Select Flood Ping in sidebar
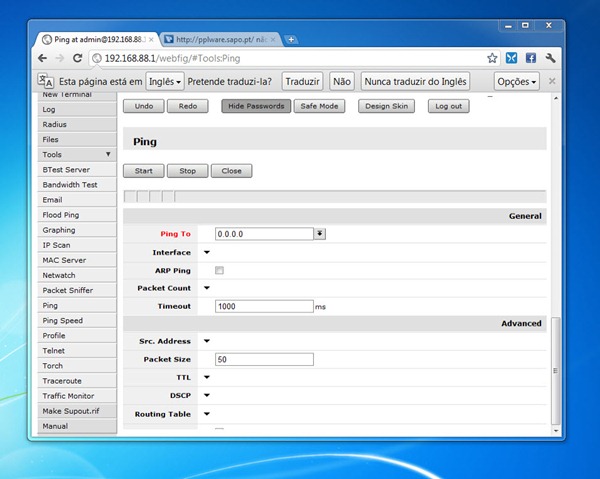The image size is (600, 479). 77,215
